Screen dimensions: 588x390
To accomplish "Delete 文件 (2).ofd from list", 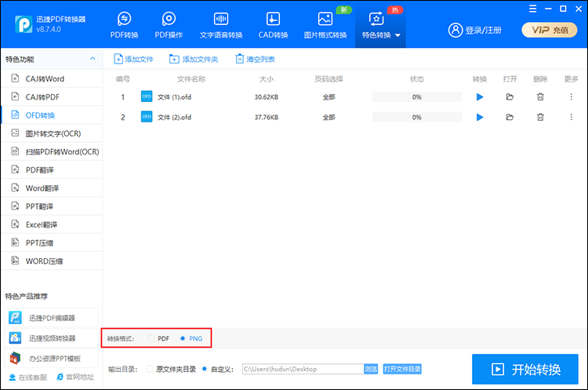I will click(540, 117).
